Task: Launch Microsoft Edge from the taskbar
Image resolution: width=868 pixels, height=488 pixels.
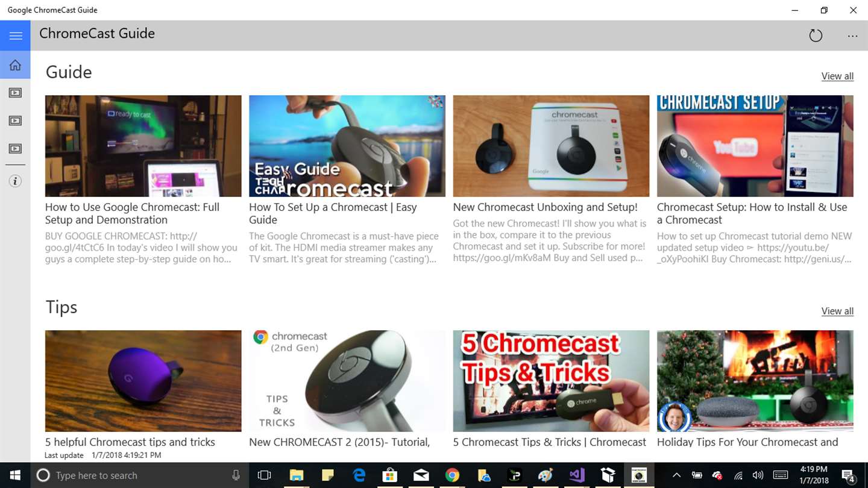Action: pos(359,475)
